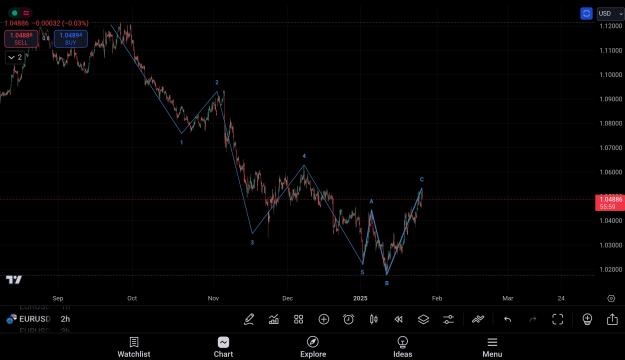
Task: Select the wave label 2 on the chart
Action: (x=217, y=83)
